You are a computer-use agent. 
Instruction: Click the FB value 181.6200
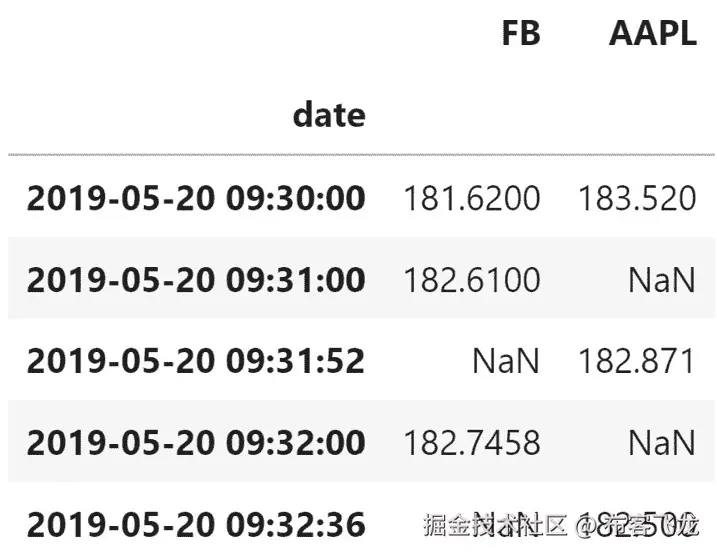(471, 197)
